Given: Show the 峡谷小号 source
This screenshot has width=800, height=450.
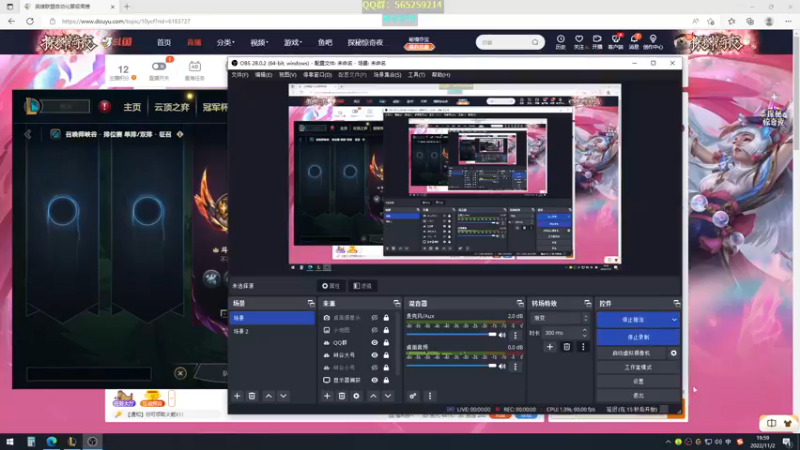Looking at the screenshot, I should tap(374, 367).
